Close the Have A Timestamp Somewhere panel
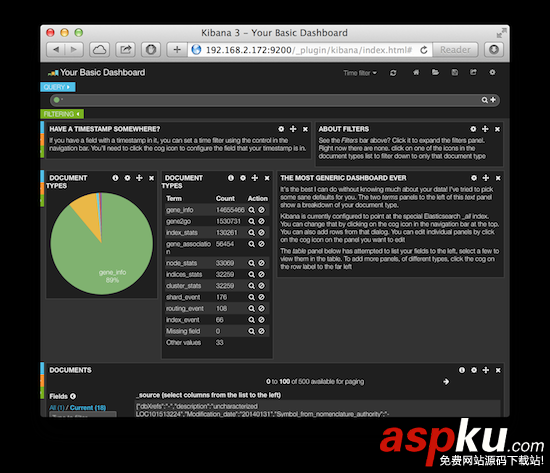Image resolution: width=550 pixels, height=473 pixels. [x=305, y=129]
